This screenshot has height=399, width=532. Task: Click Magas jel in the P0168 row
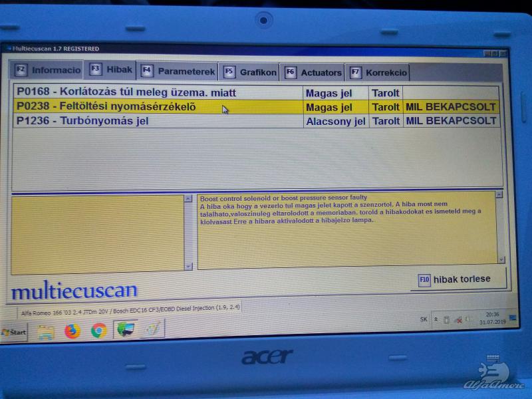point(329,93)
